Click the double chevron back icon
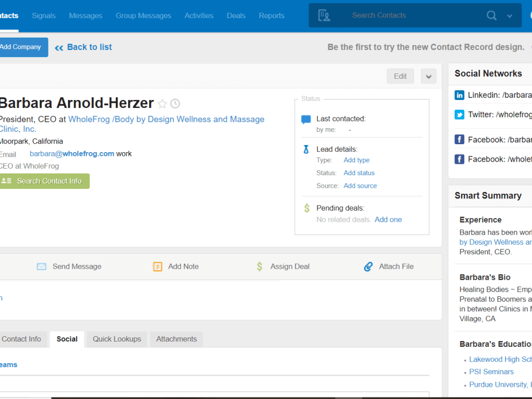 pyautogui.click(x=59, y=48)
